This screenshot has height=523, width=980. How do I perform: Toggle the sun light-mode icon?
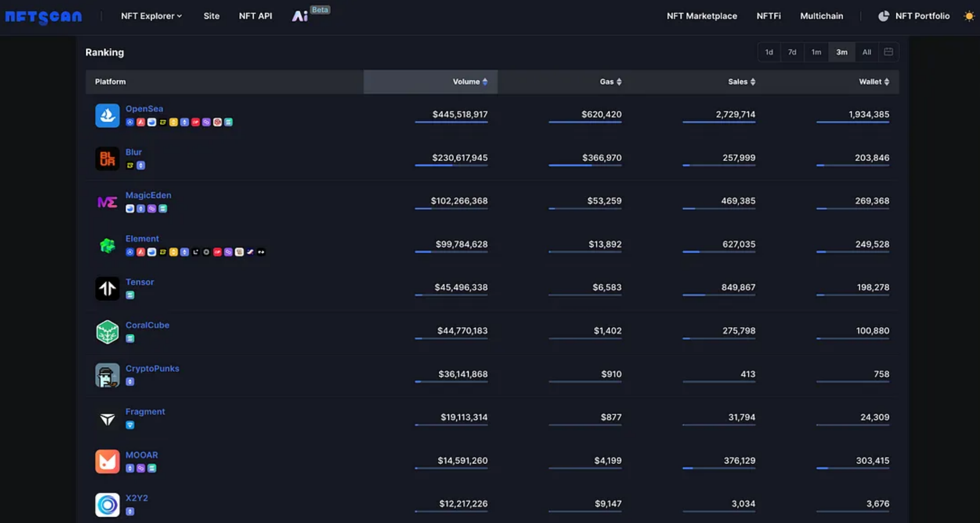coord(969,16)
